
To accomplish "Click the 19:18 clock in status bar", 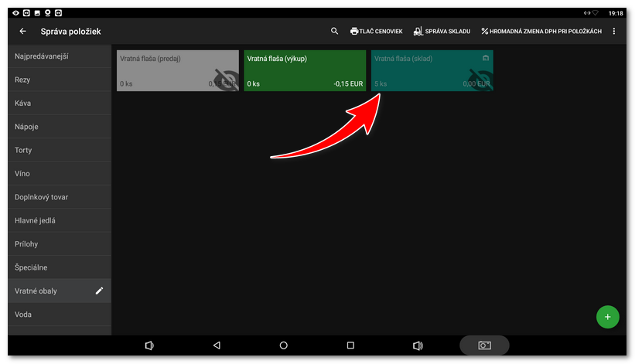I will [616, 13].
